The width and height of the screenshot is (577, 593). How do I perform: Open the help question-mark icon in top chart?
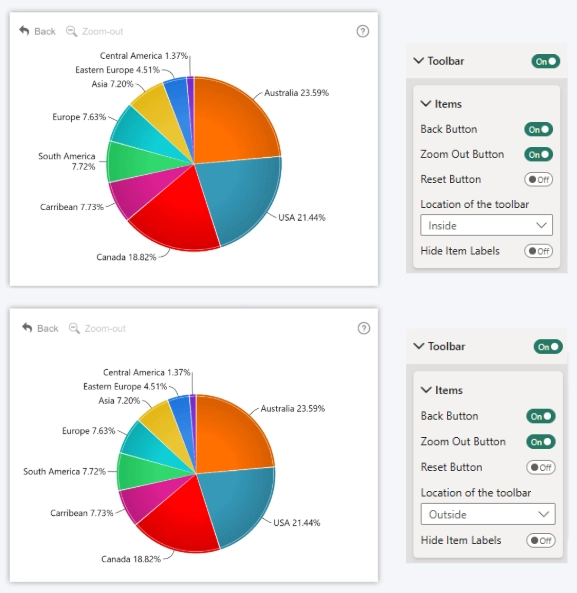(363, 31)
